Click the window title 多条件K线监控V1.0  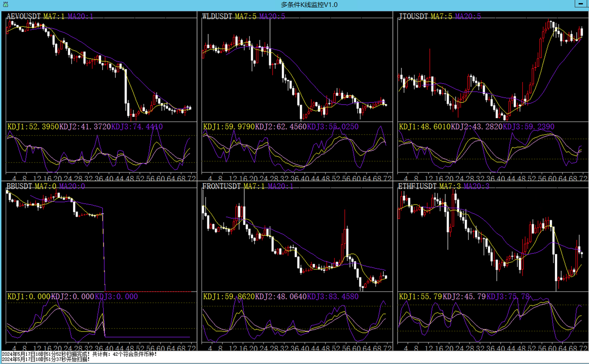309,4
